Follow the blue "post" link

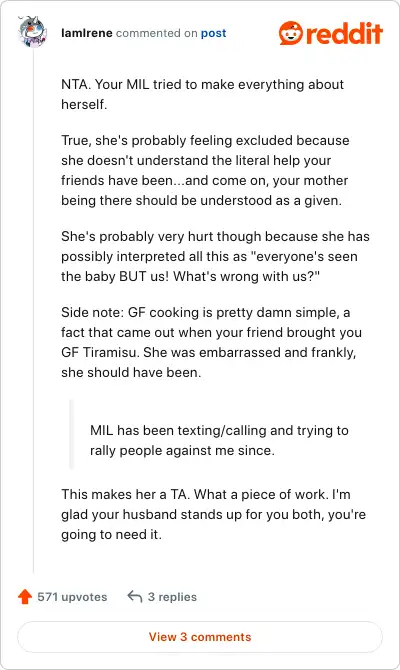pyautogui.click(x=213, y=33)
